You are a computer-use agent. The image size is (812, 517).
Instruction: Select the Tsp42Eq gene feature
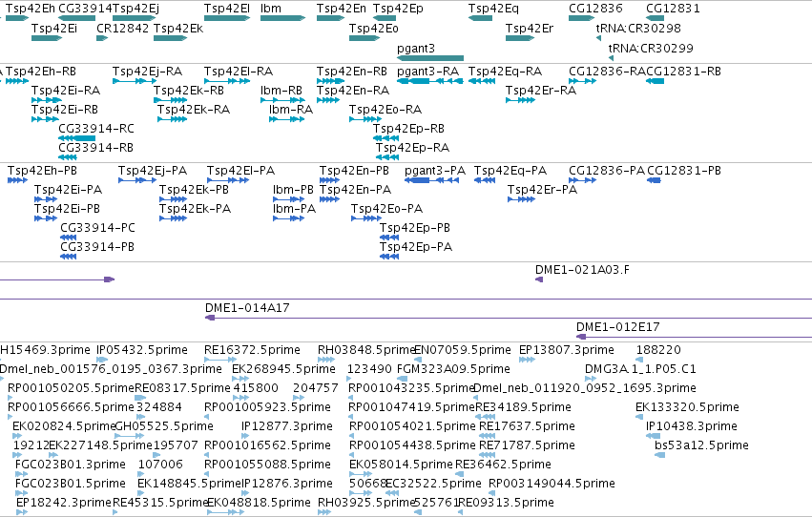click(x=480, y=18)
